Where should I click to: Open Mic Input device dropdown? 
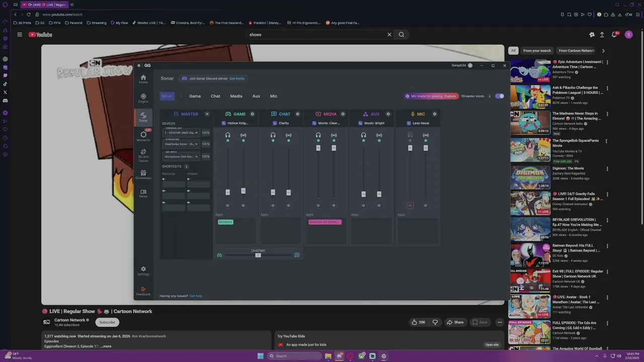[x=181, y=156]
